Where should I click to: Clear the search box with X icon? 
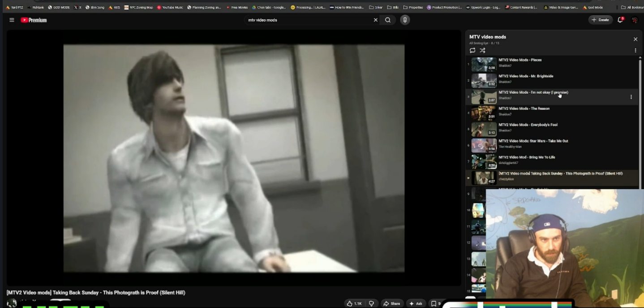(x=375, y=20)
